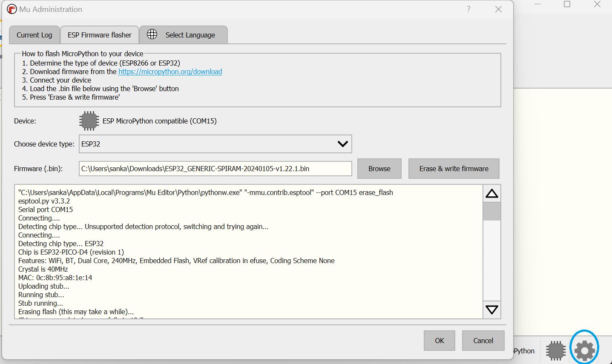Viewport: 612px width, 364px height.
Task: Click step 1 'Determine the type of device' text
Action: point(101,63)
